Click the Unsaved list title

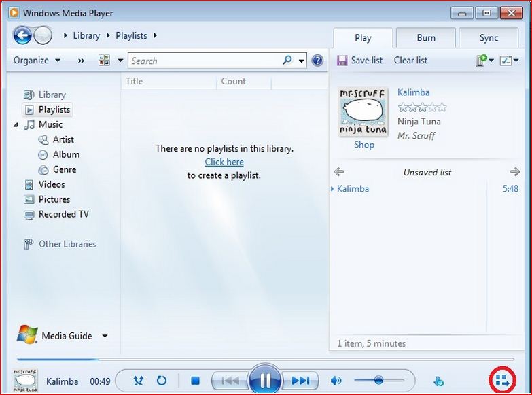point(427,172)
